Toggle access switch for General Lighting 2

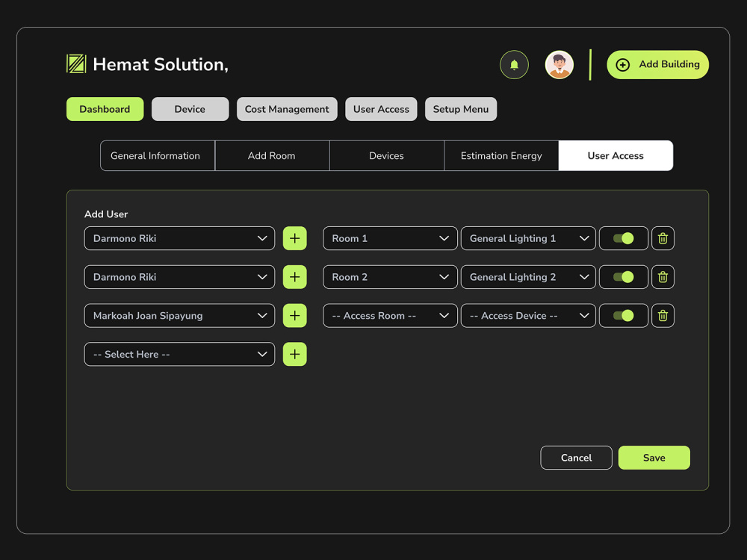click(623, 277)
